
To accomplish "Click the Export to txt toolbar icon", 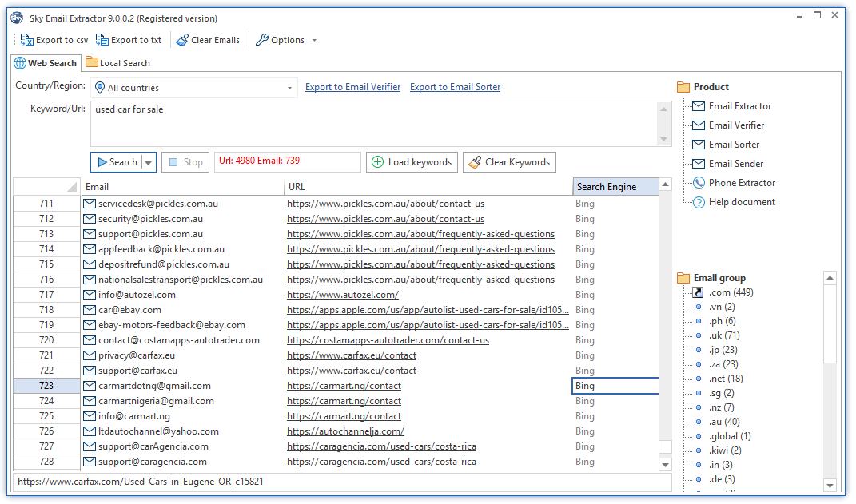I will click(x=102, y=40).
